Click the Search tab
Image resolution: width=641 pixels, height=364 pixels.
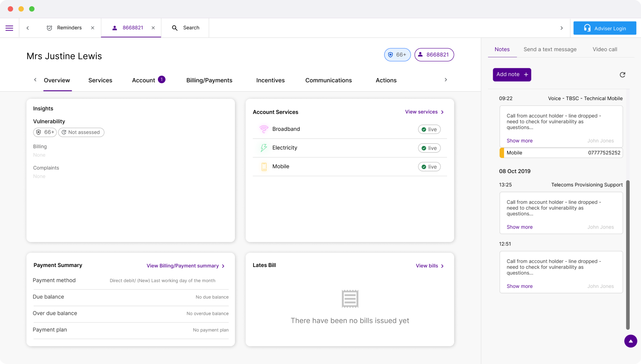(185, 28)
